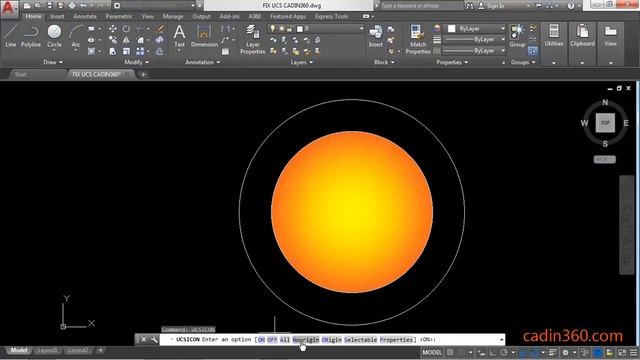Choose the Noorigin command option

(x=306, y=340)
